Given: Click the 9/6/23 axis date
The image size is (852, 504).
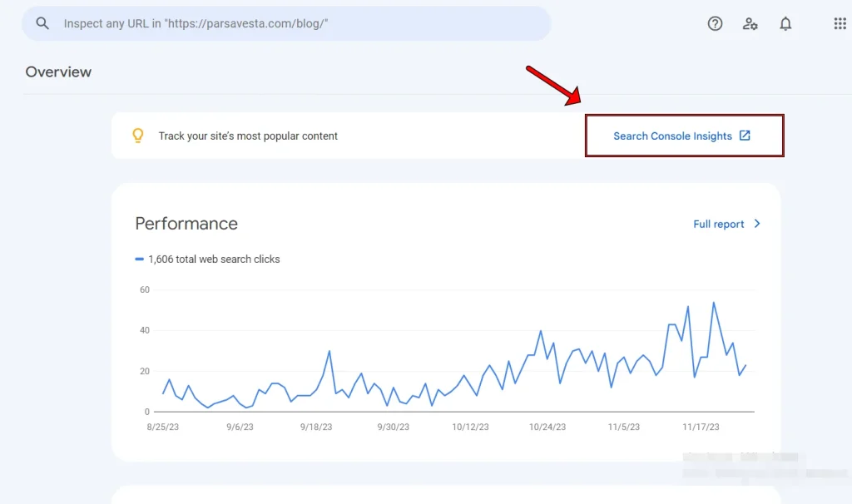Looking at the screenshot, I should (240, 427).
